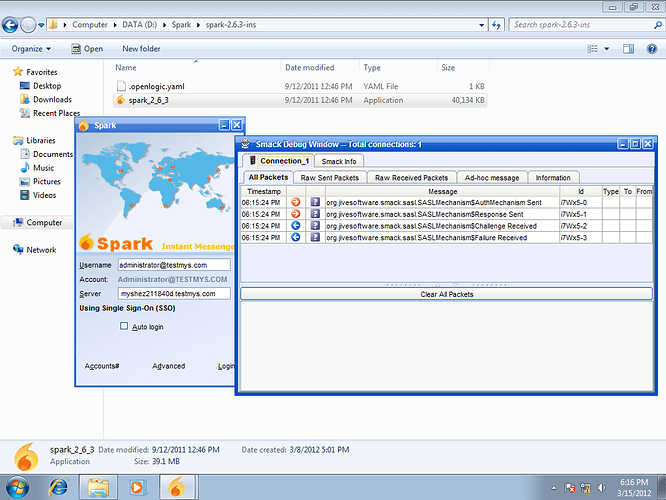Open the Raw Received Packets tab
This screenshot has height=500, width=666.
coord(411,178)
